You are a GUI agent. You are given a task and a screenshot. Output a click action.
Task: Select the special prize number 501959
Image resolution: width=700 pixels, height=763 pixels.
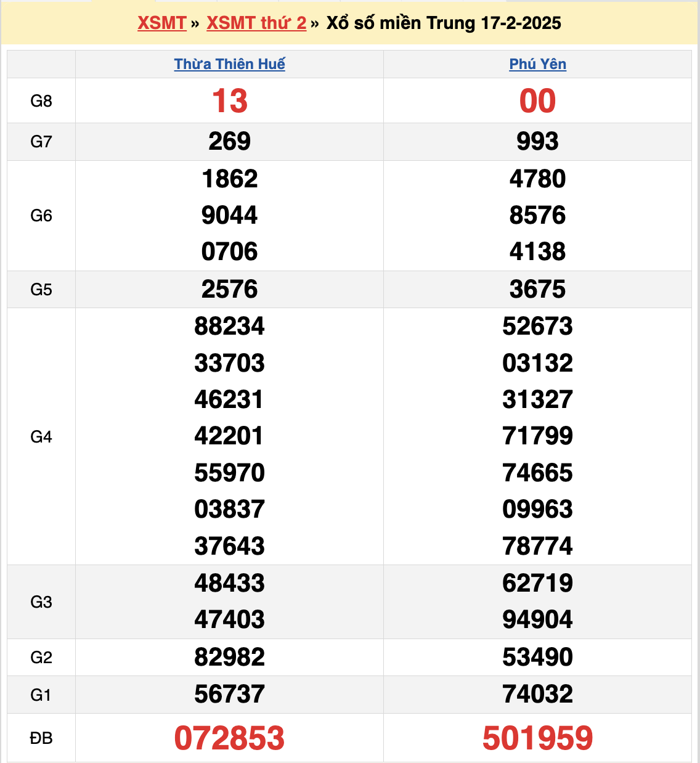click(x=537, y=738)
